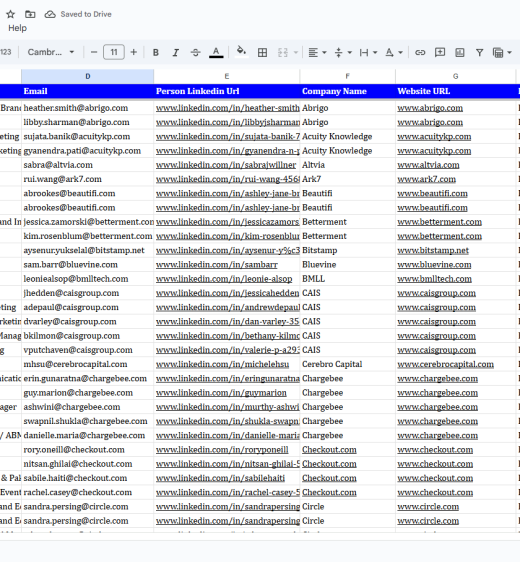Open the guymarion LinkedIn link
This screenshot has height=562, width=520.
[221, 392]
